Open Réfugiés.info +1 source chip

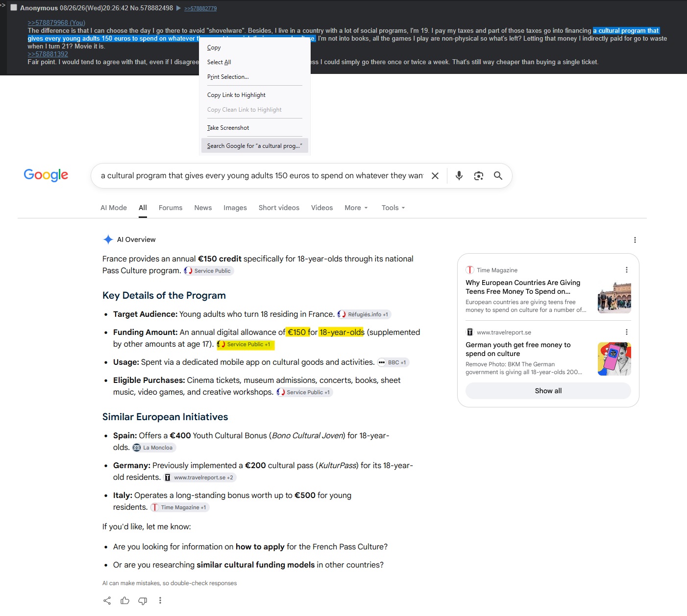364,314
